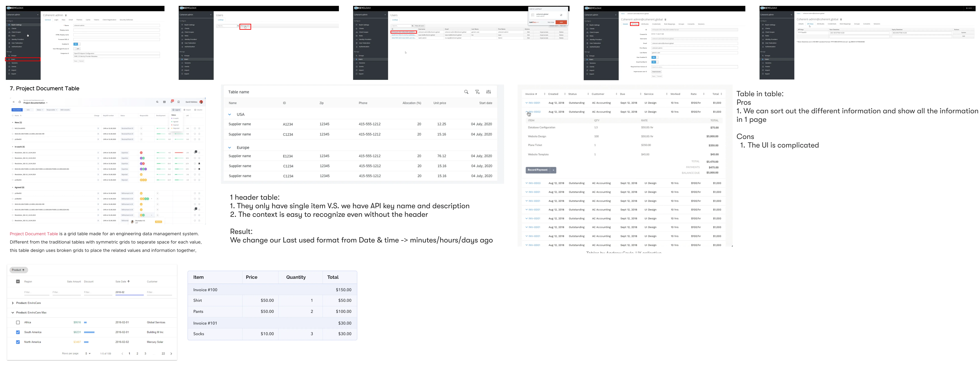Collapse the Agreed (8) group
This screenshot has width=980, height=371.
point(13,187)
